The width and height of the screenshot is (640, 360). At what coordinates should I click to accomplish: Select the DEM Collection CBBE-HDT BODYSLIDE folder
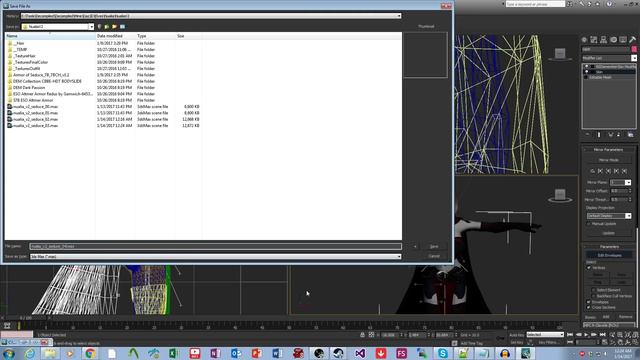pyautogui.click(x=47, y=81)
